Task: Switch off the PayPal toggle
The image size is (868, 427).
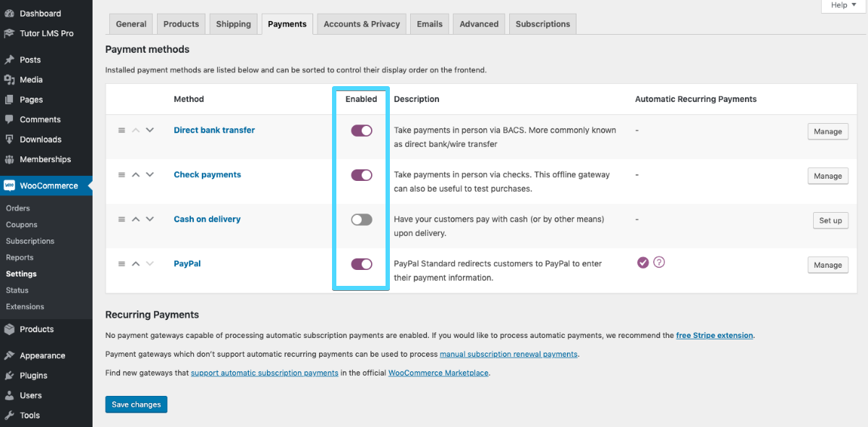Action: [x=362, y=264]
